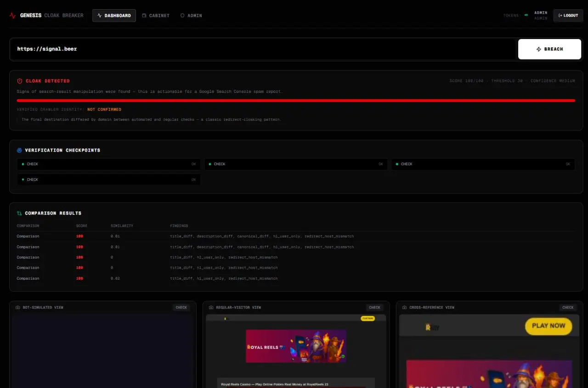Open the Regular-Visitor View Royal Reels screenshot

click(296, 351)
